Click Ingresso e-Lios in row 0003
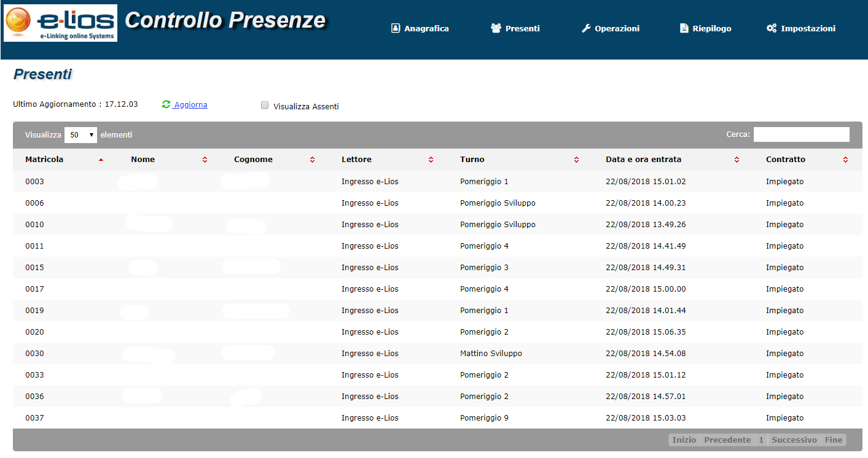This screenshot has width=868, height=458. (370, 182)
